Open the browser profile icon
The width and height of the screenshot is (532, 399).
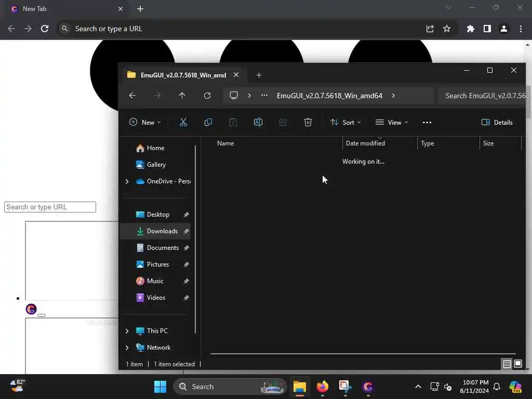[504, 29]
